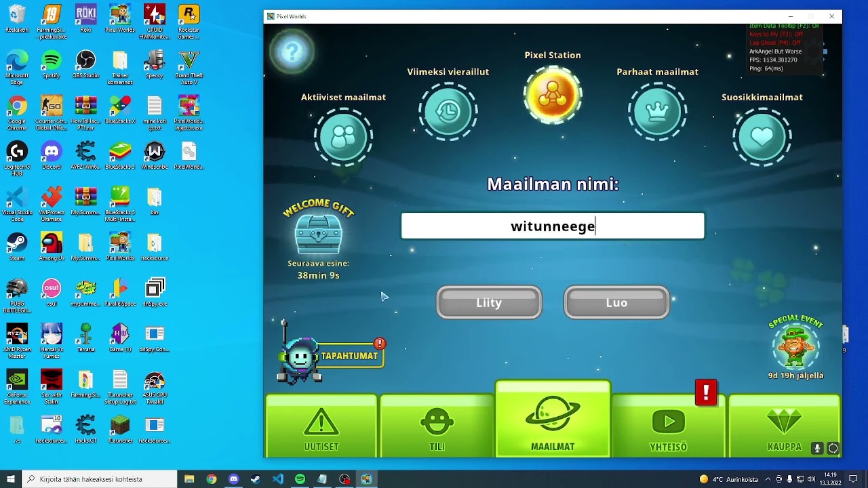Click '38min 9s' gift timer text
Screen dimensions: 868x488
point(318,275)
